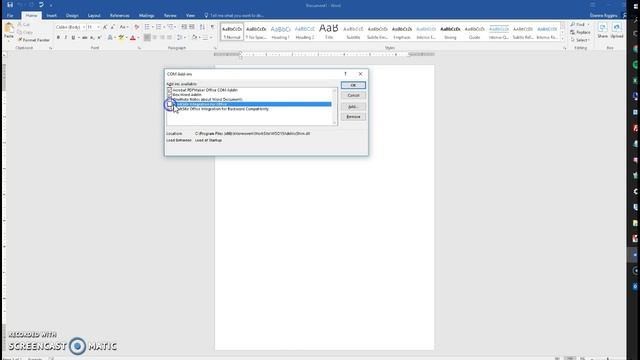Apply italic formatting
The height and width of the screenshot is (360, 640).
point(66,38)
